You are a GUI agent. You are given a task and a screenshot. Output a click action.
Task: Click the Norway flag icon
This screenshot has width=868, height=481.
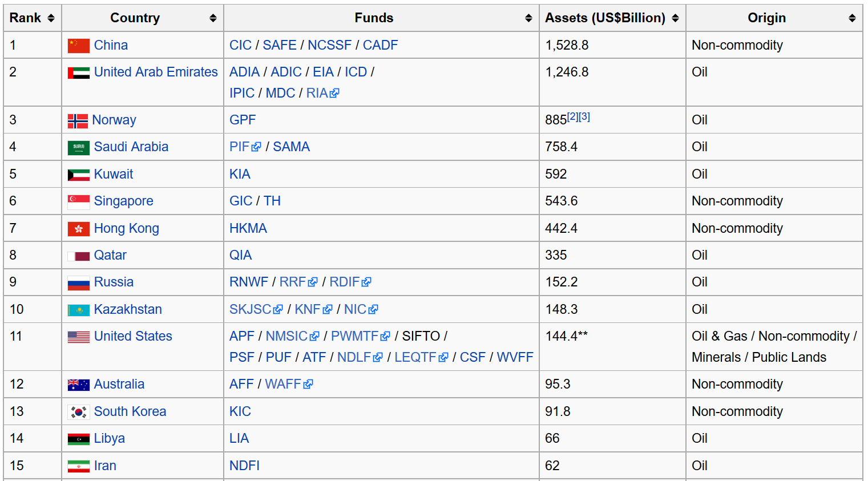point(78,121)
